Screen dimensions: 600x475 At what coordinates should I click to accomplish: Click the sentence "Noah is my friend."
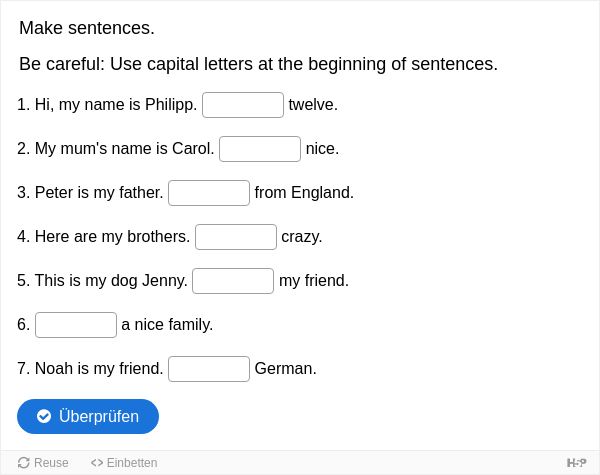pyautogui.click(x=99, y=369)
